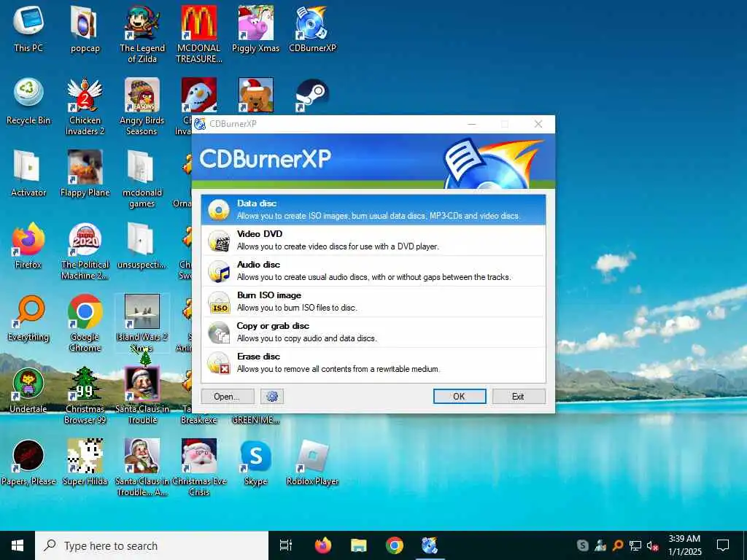Open Chrome from the taskbar
Viewport: 747px width, 560px height.
tap(395, 545)
